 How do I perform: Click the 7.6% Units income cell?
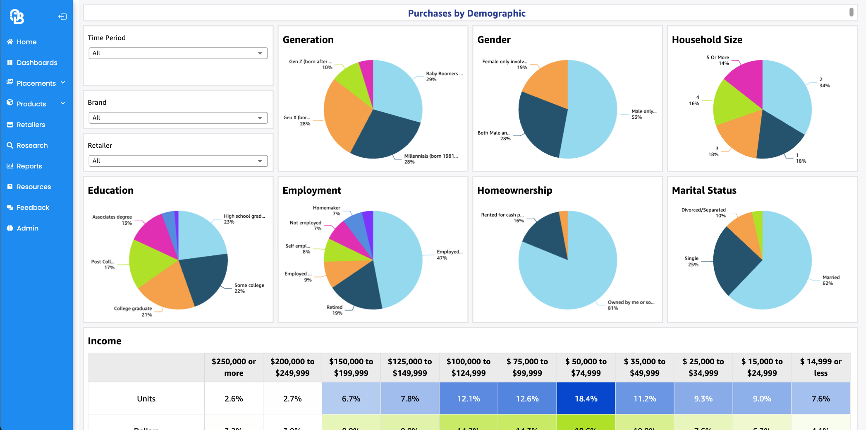821,398
